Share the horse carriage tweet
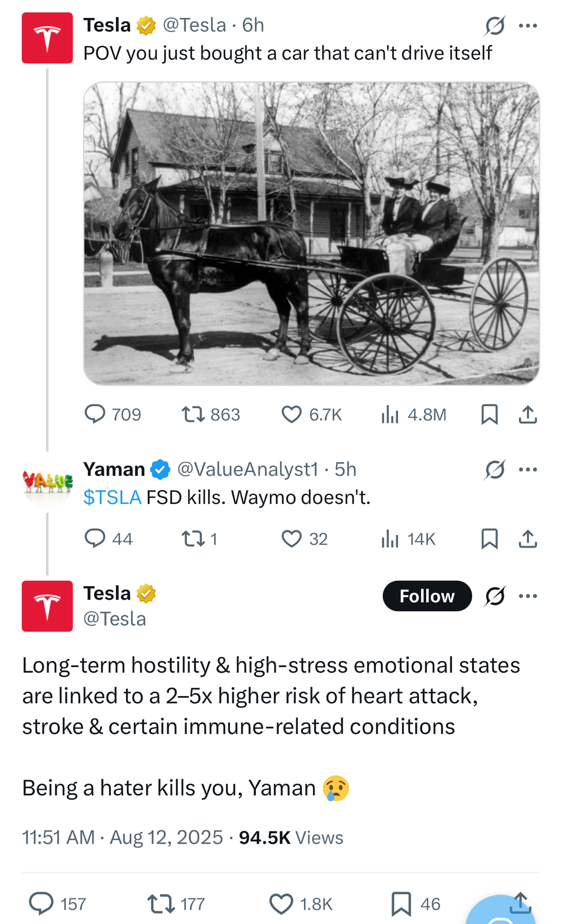 tap(528, 414)
